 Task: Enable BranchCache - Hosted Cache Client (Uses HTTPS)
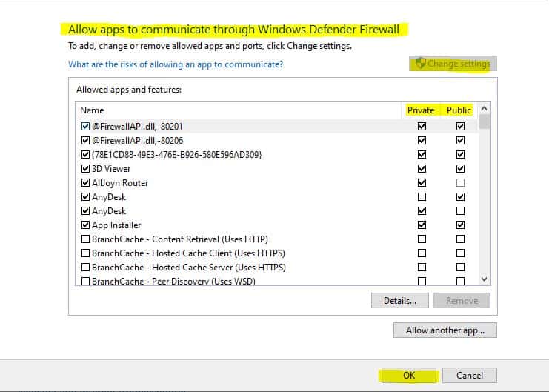pyautogui.click(x=85, y=253)
